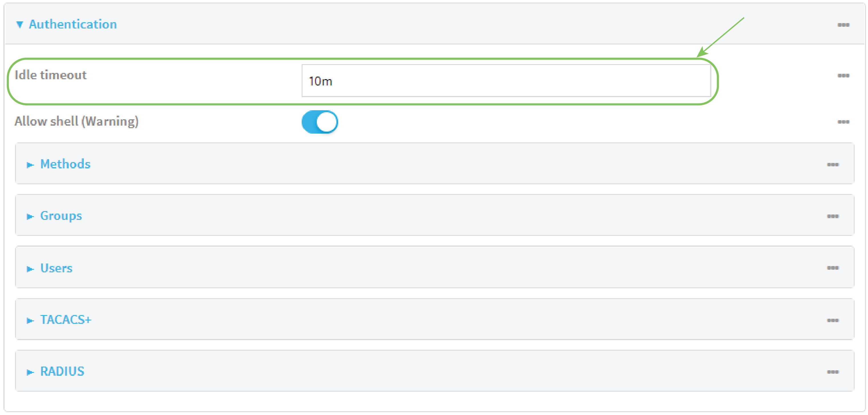Open the Groups options menu
This screenshot has width=868, height=415.
833,216
